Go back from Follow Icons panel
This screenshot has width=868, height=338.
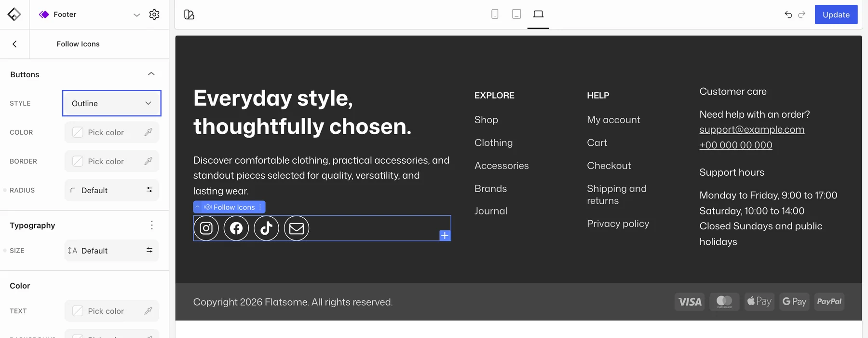coord(14,44)
